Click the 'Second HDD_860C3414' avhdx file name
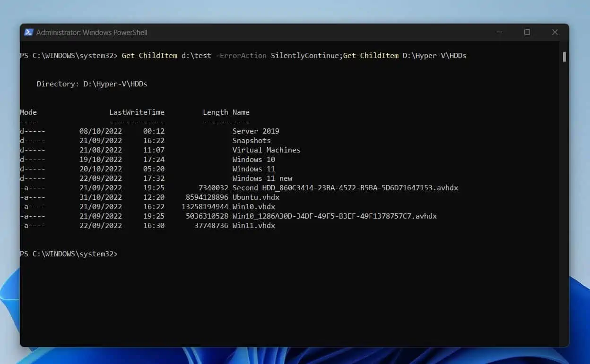 pyautogui.click(x=345, y=188)
